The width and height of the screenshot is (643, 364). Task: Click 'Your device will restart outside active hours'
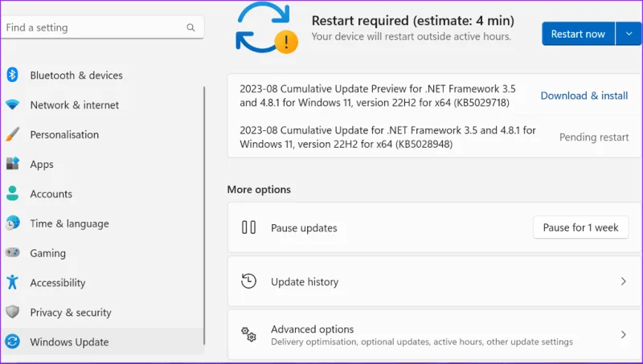pyautogui.click(x=411, y=36)
